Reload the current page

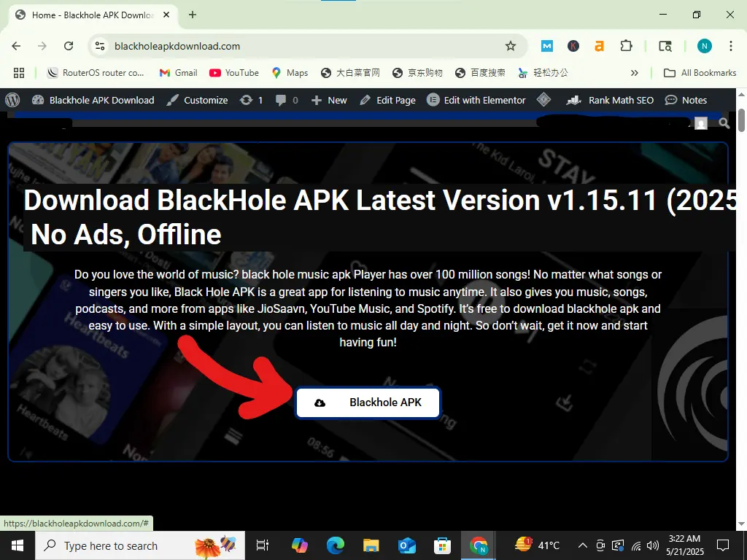tap(69, 46)
